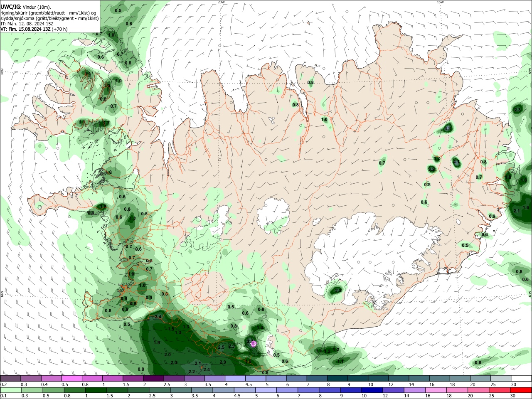
Task: Click the darkest purple swatch right of label 2 in upper legend row
Action: pyautogui.click(x=153, y=379)
